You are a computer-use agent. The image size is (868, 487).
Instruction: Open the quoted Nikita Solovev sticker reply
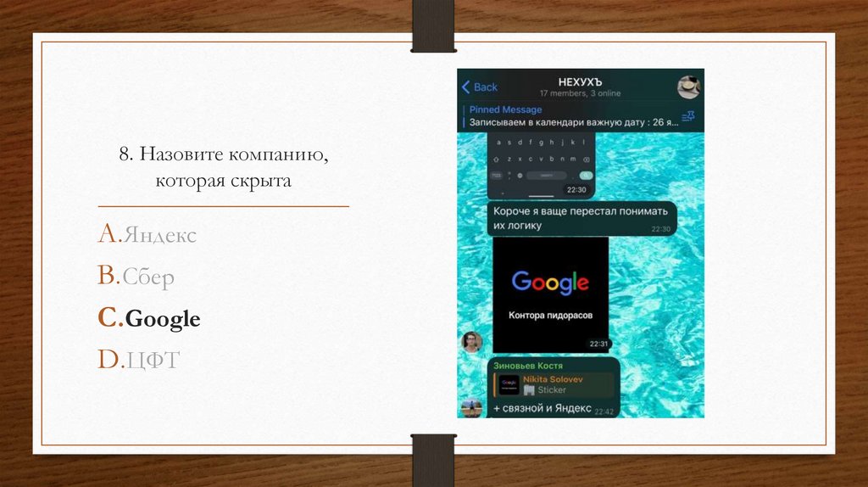pyautogui.click(x=554, y=384)
